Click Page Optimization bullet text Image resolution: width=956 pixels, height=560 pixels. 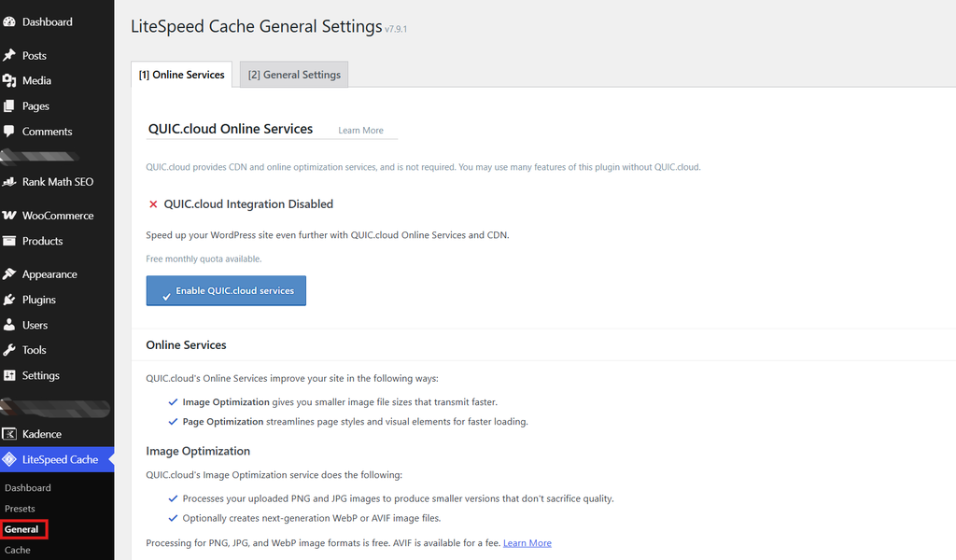tap(356, 422)
